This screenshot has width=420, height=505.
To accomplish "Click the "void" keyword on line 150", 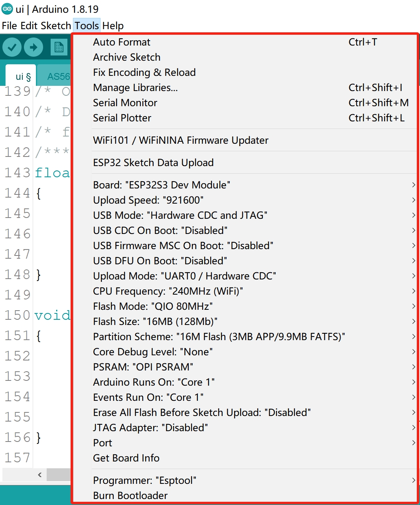I will pos(52,315).
